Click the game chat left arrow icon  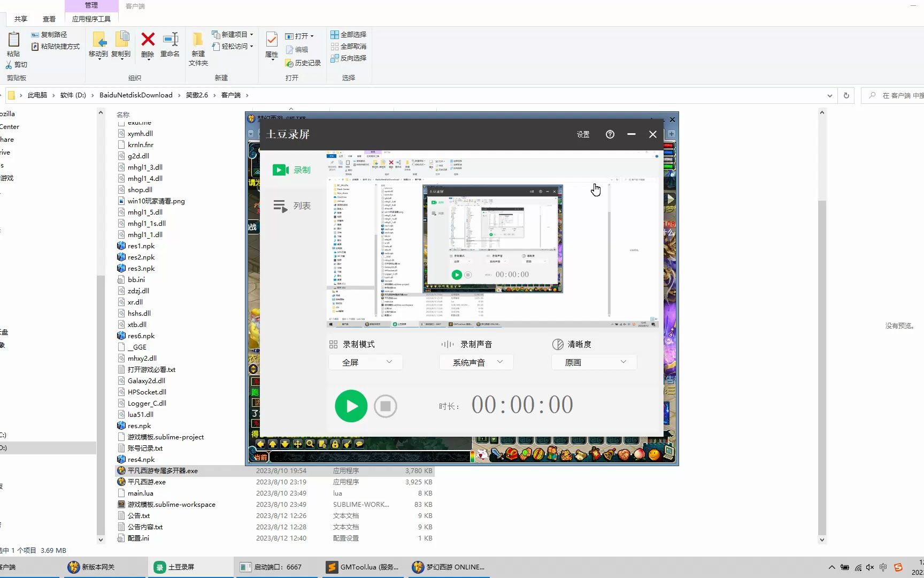click(x=260, y=444)
